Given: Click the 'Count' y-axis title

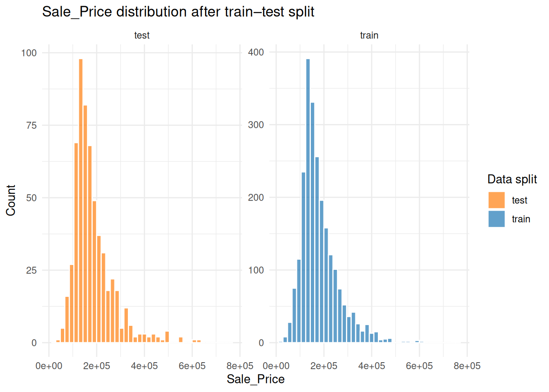Looking at the screenshot, I should (x=11, y=200).
